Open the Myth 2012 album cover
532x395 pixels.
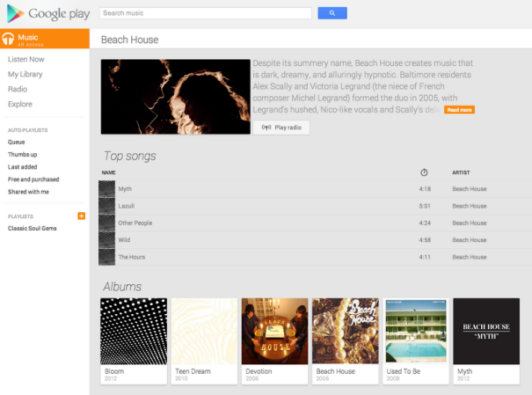coord(486,331)
